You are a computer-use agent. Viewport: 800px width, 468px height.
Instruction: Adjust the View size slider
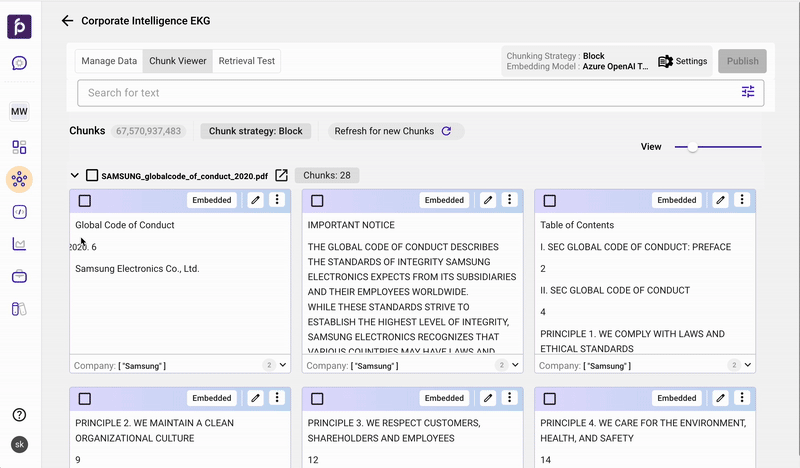coord(692,147)
